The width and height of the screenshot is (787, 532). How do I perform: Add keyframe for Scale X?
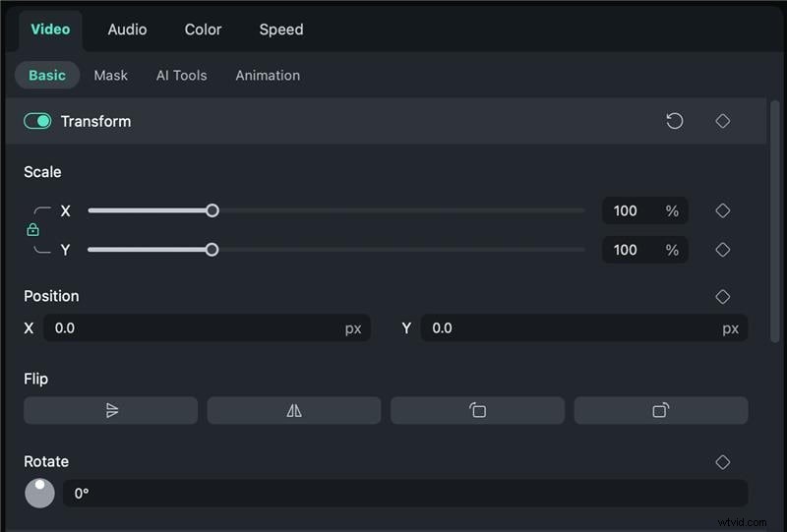coord(722,210)
